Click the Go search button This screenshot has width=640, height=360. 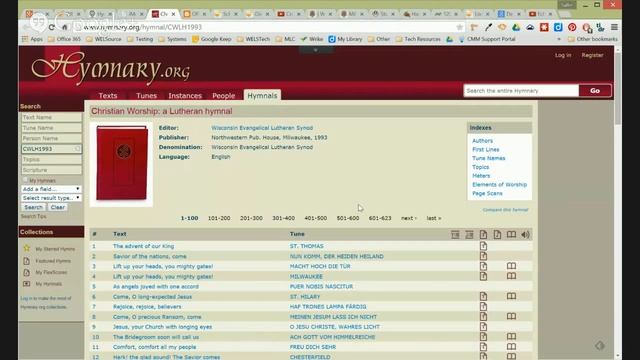[595, 91]
